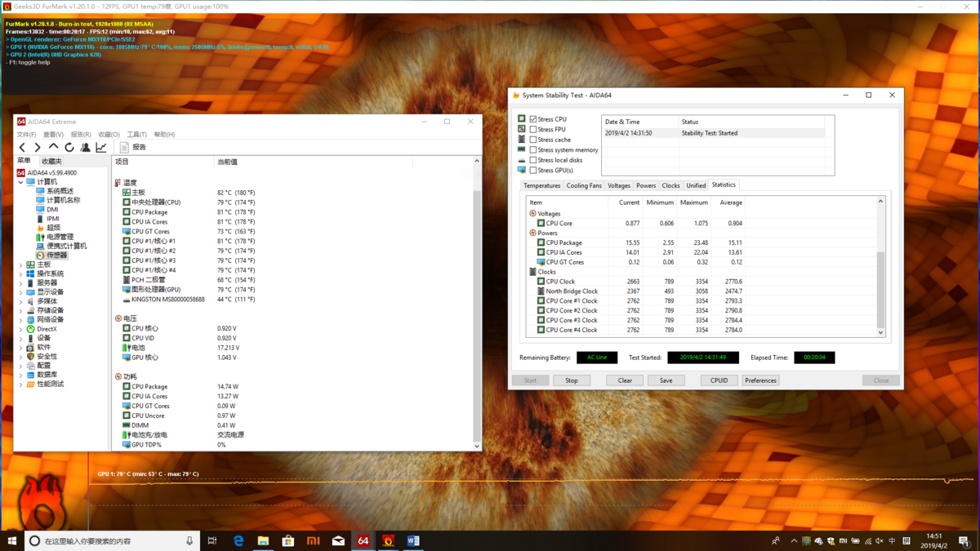Expand the 服务器 tree node

(x=21, y=283)
